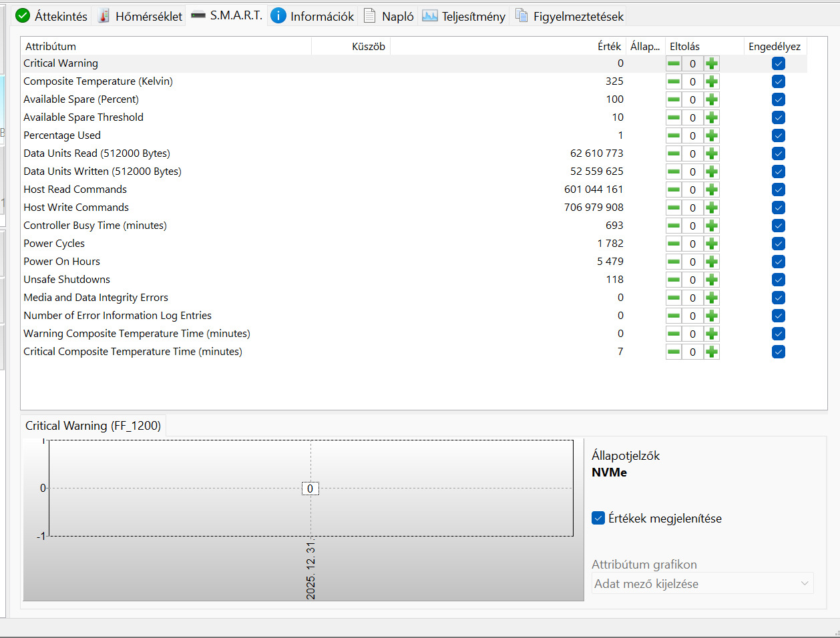This screenshot has width=840, height=638.
Task: Click the Érték column header
Action: click(608, 46)
